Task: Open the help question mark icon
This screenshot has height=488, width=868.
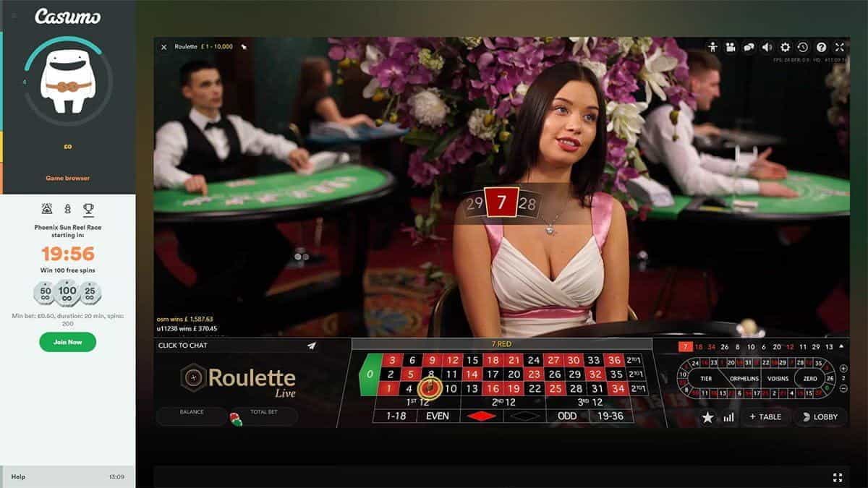Action: [x=821, y=47]
